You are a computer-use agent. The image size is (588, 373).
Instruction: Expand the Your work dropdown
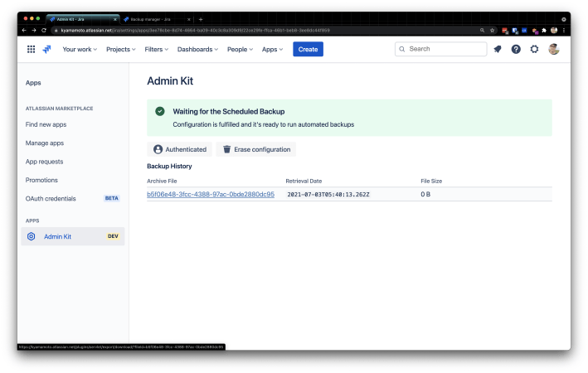tap(80, 49)
